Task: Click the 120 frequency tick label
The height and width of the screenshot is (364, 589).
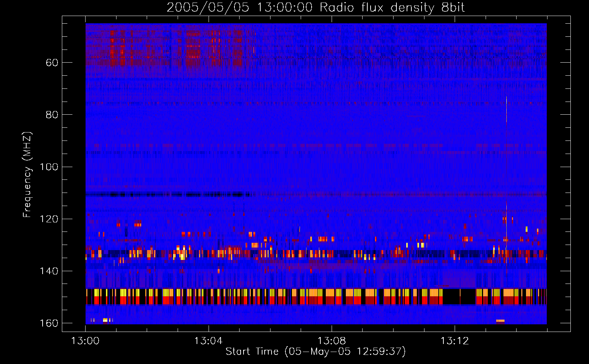Action: point(49,219)
